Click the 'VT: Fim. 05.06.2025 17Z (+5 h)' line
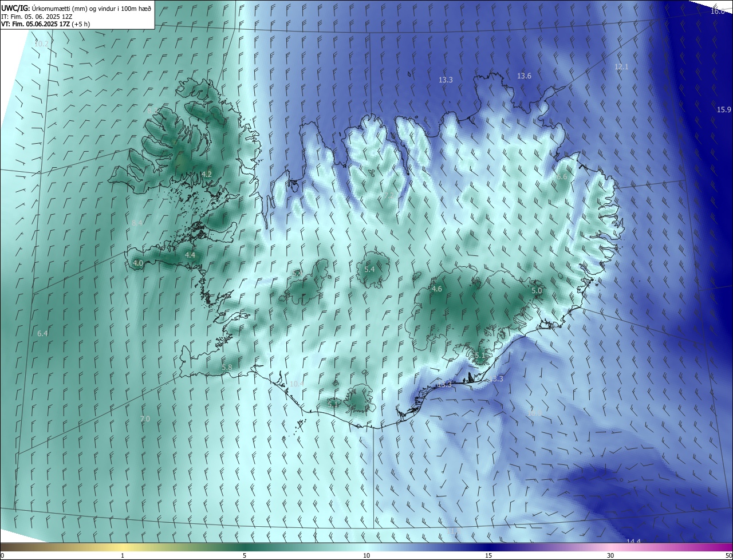This screenshot has width=733, height=560. click(46, 24)
